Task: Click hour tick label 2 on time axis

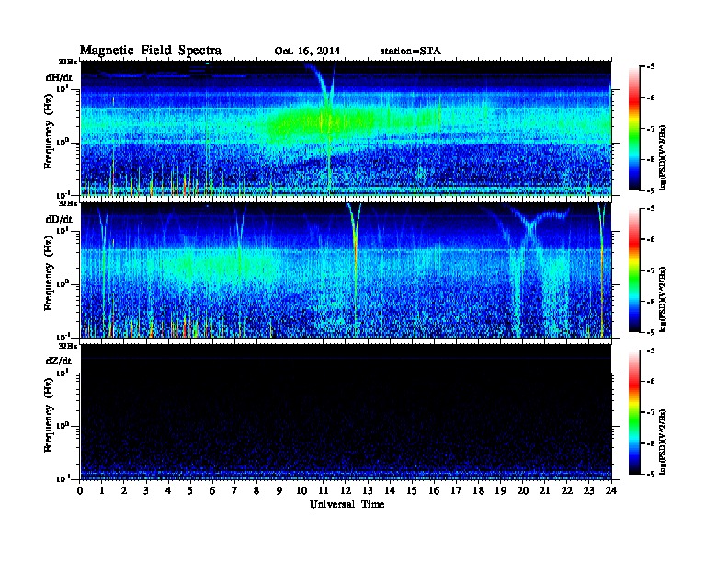Action: click(x=124, y=491)
